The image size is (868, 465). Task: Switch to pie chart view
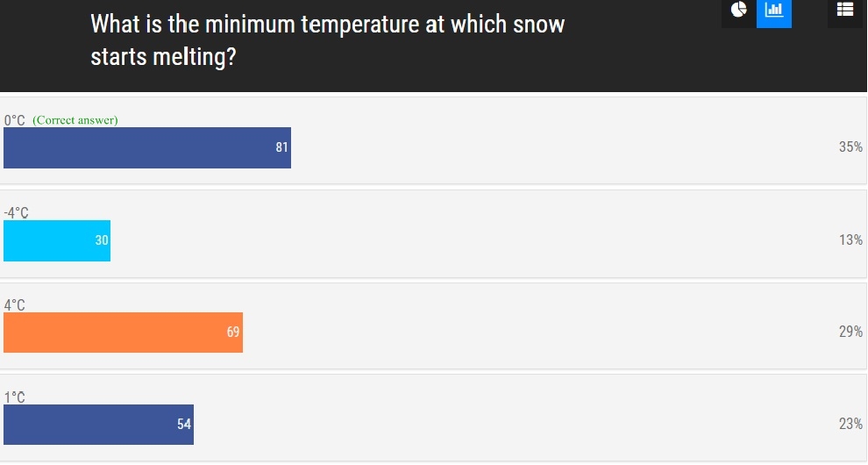(x=738, y=11)
